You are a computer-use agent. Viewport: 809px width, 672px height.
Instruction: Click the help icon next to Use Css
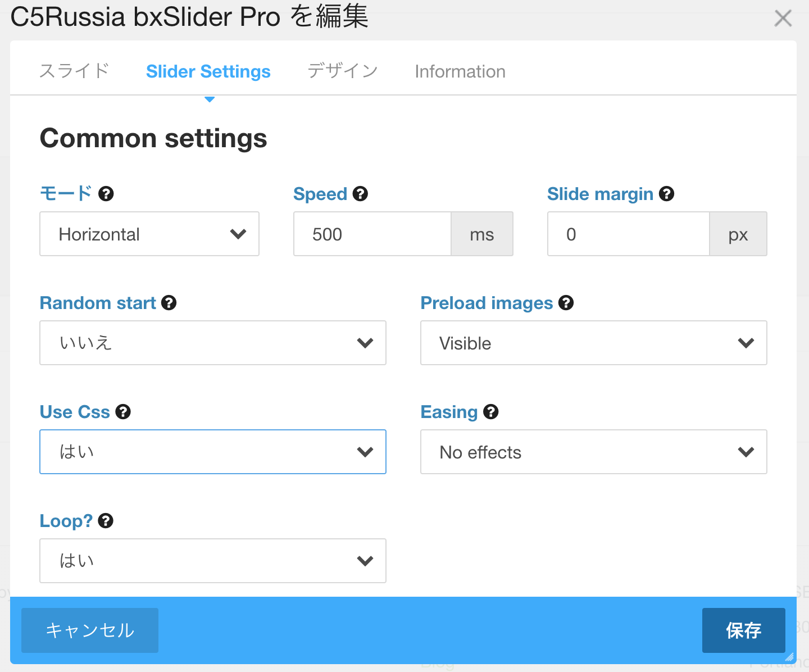pos(123,412)
